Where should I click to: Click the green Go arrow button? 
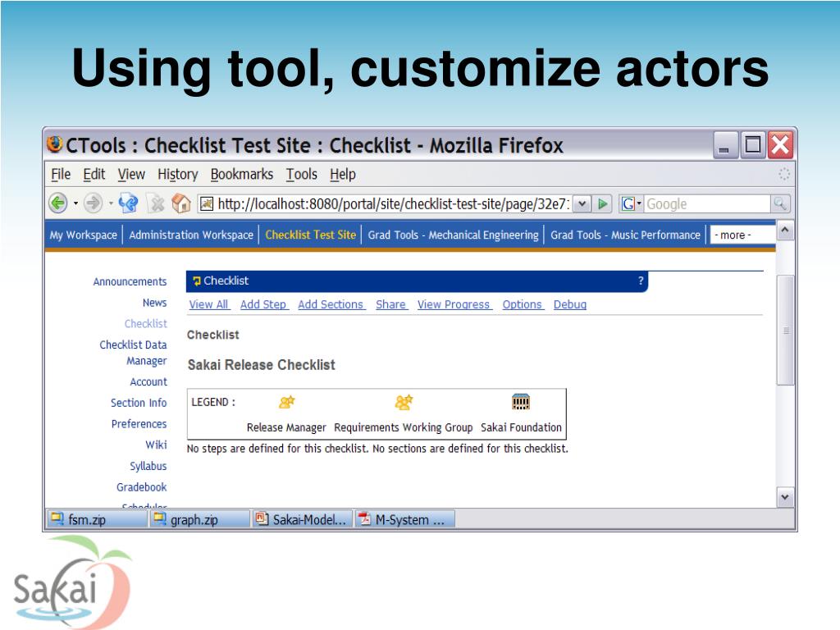pyautogui.click(x=603, y=203)
